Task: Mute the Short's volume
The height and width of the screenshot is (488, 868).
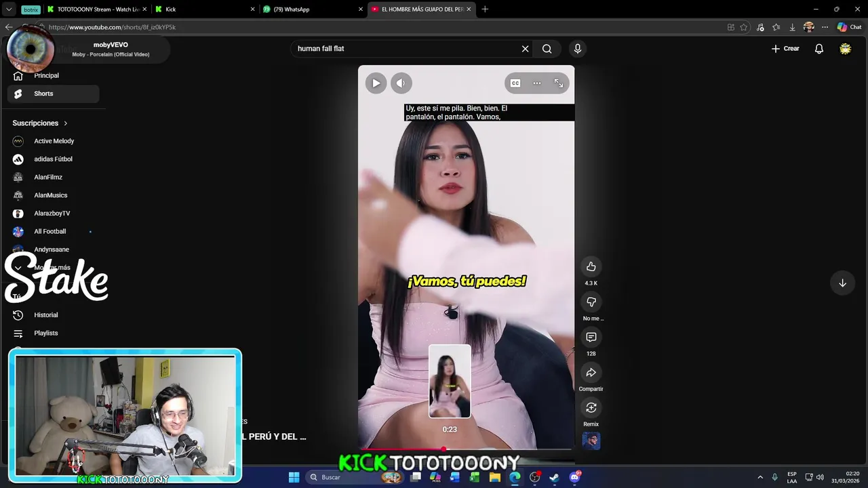Action: click(x=401, y=83)
